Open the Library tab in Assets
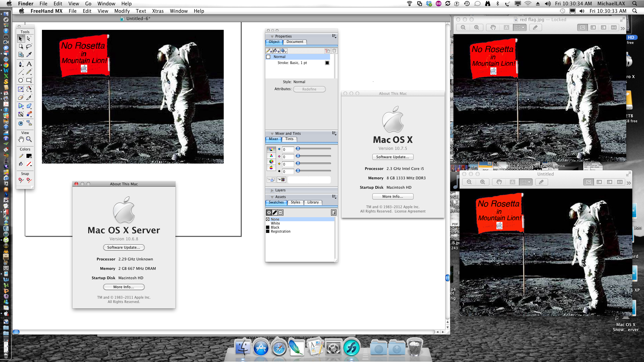The height and width of the screenshot is (362, 644). 313,202
